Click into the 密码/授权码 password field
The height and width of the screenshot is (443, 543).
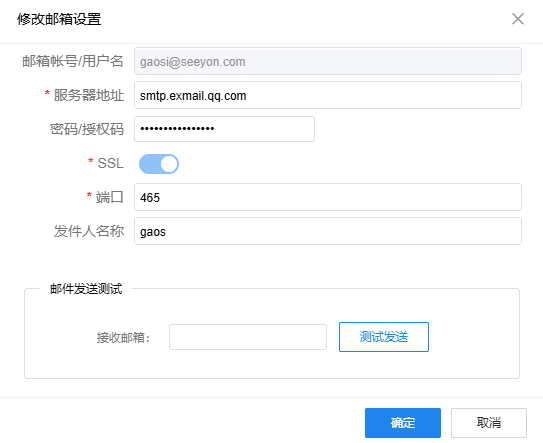coord(224,129)
